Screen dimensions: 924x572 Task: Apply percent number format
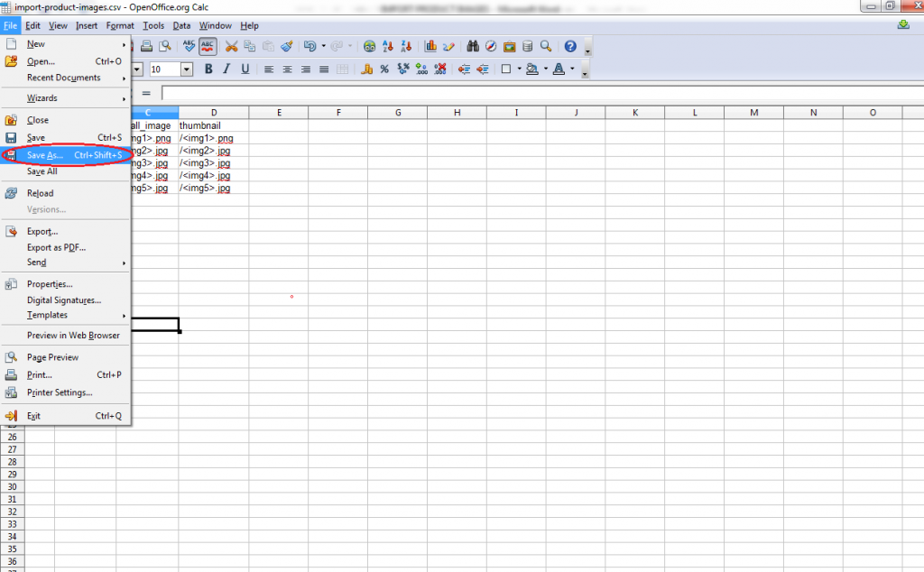384,69
